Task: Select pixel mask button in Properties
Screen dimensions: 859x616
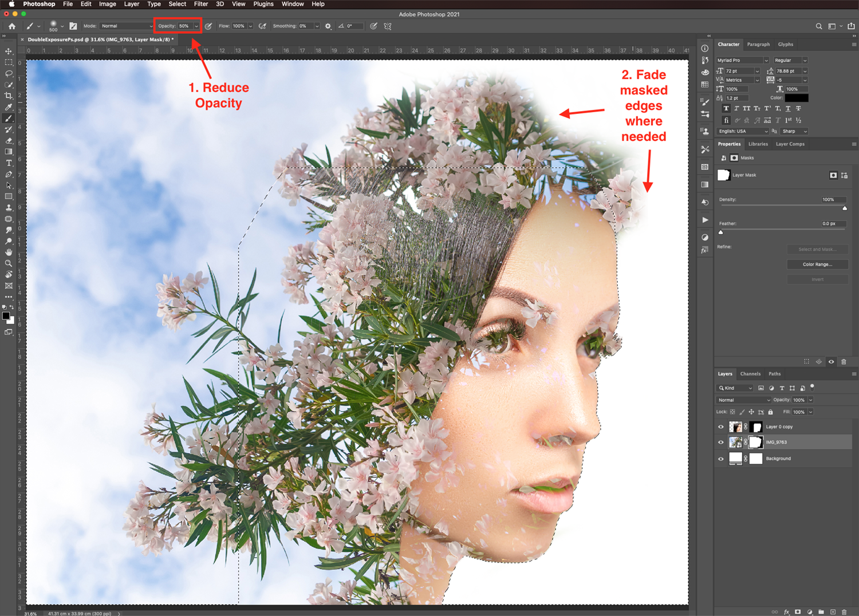Action: click(833, 175)
